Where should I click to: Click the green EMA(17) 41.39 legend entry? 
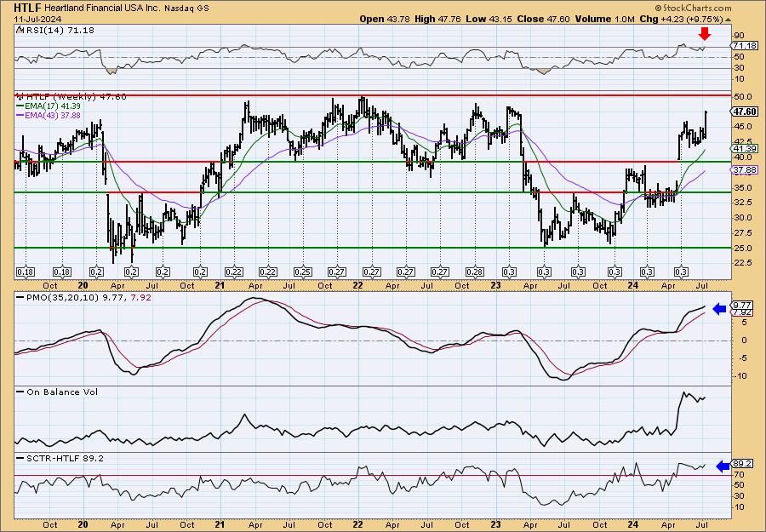pyautogui.click(x=49, y=106)
